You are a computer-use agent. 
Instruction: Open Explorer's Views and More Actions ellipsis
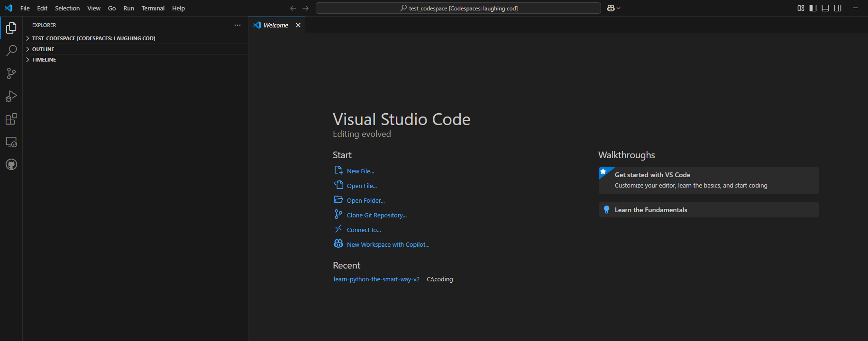[x=238, y=25]
